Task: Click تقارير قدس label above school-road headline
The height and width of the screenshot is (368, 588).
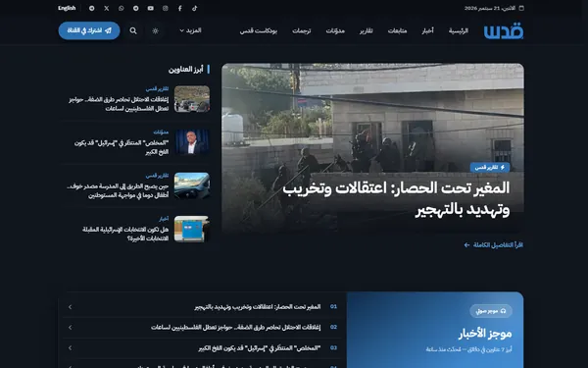Action: (157, 176)
